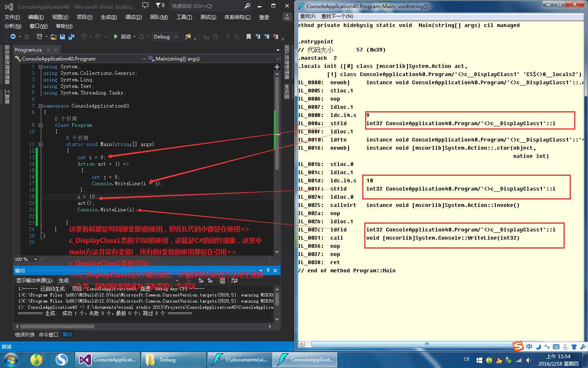Click the volume speaker tray icon
The width and height of the screenshot is (588, 368).
(528, 360)
